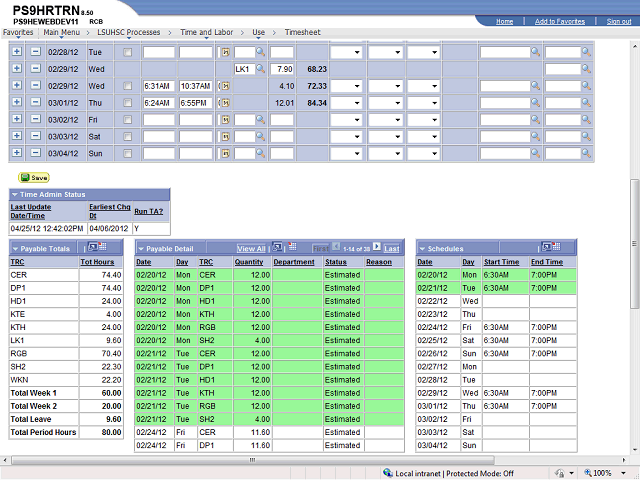The width and height of the screenshot is (640, 480).
Task: Open comments icon on the 03/03/12 Sat row
Action: (x=225, y=137)
